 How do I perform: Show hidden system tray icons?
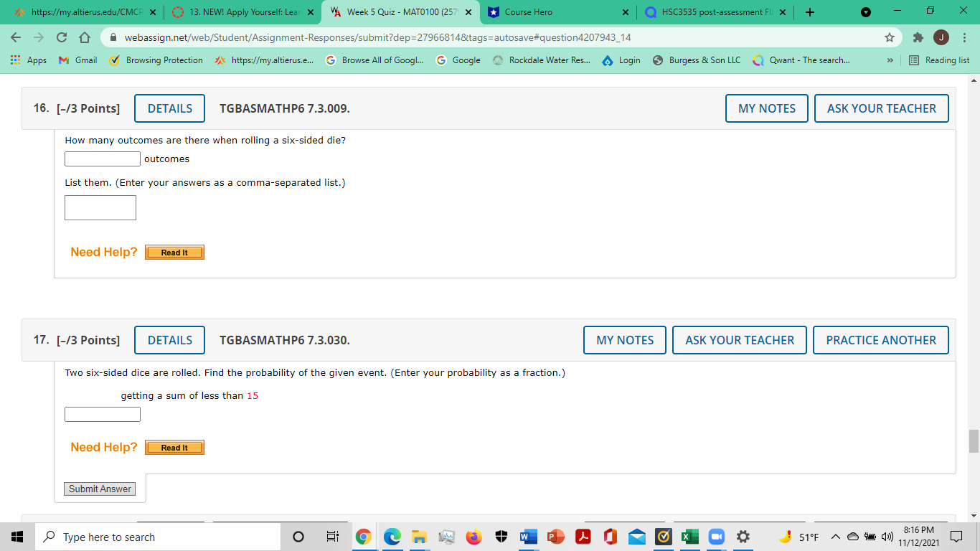tap(836, 537)
